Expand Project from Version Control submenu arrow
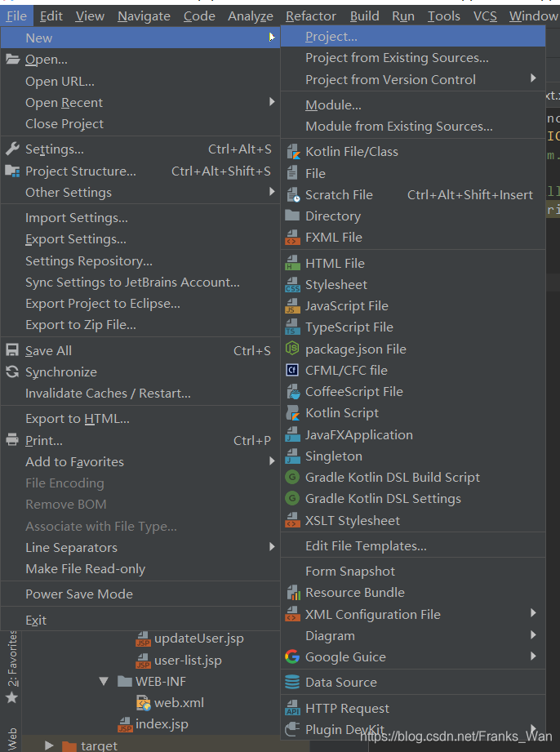Image resolution: width=560 pixels, height=752 pixels. pyautogui.click(x=533, y=78)
